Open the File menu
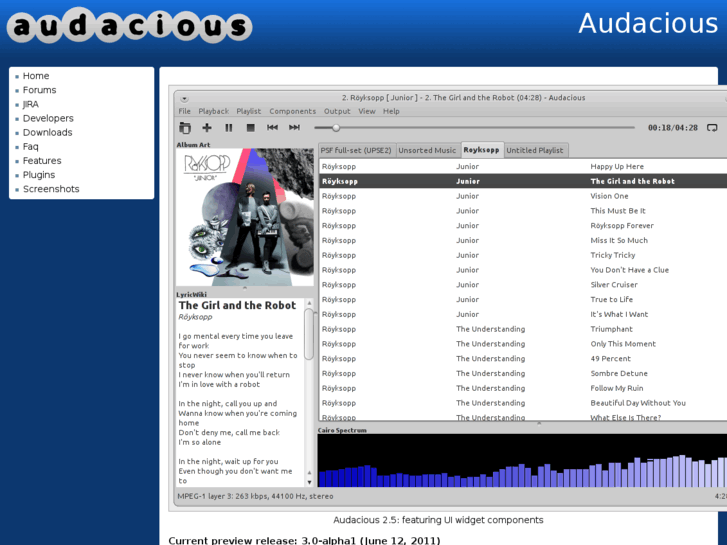The height and width of the screenshot is (545, 727). [x=185, y=111]
